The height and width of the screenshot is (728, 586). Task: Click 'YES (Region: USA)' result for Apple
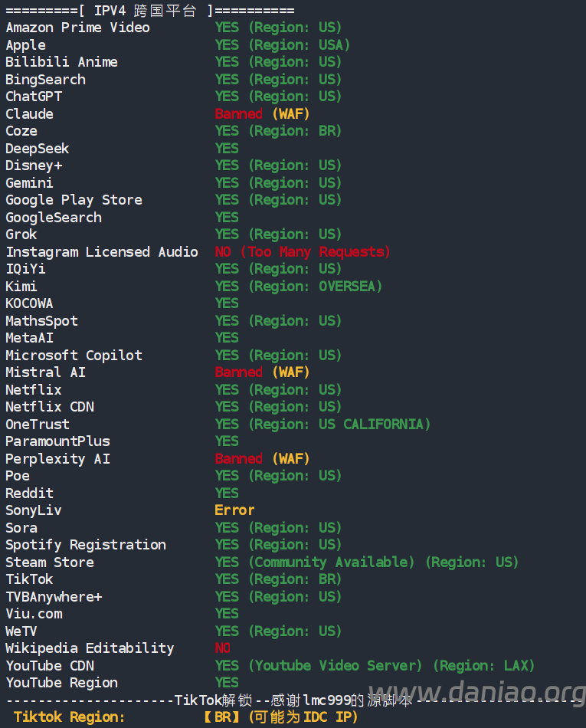283,45
